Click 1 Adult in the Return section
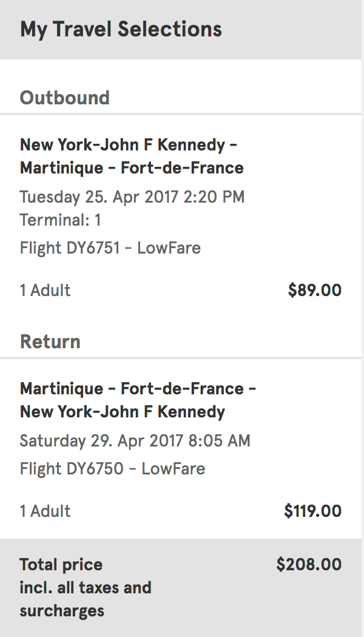The height and width of the screenshot is (637, 364). point(45,511)
